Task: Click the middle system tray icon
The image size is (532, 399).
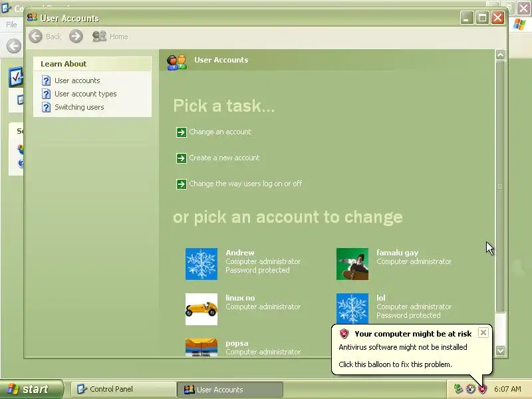Action: (470, 389)
